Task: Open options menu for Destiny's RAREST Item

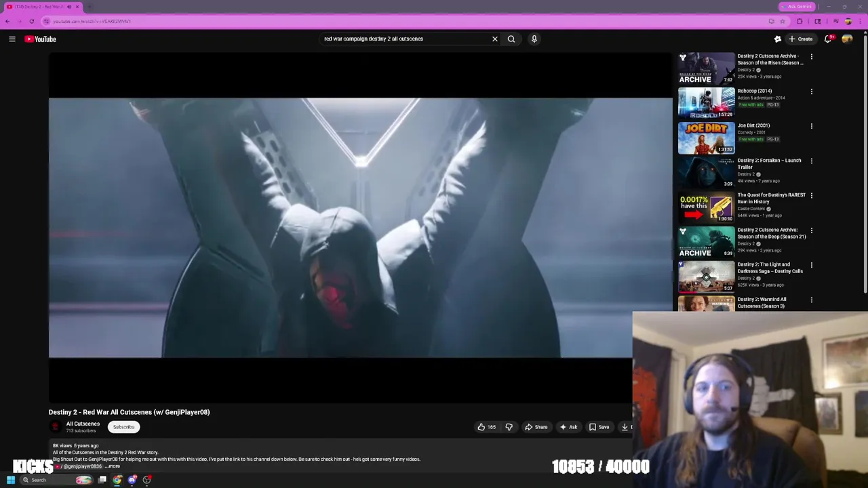Action: point(811,196)
